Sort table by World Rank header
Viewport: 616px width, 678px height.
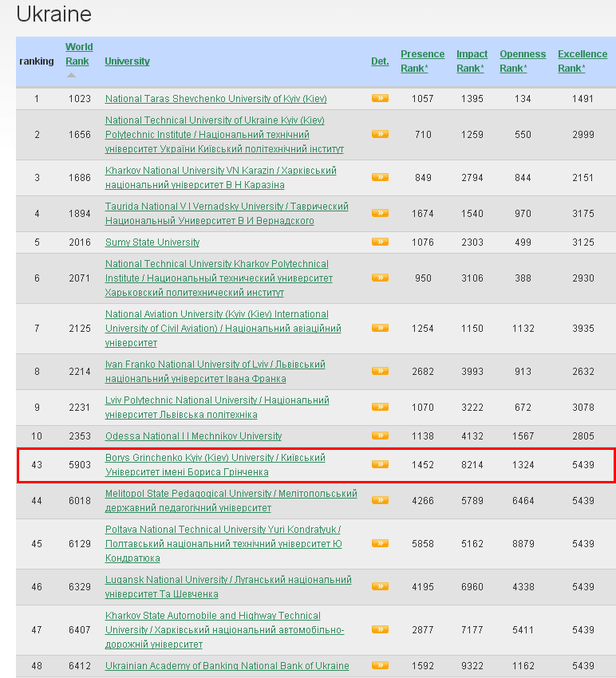[x=79, y=54]
